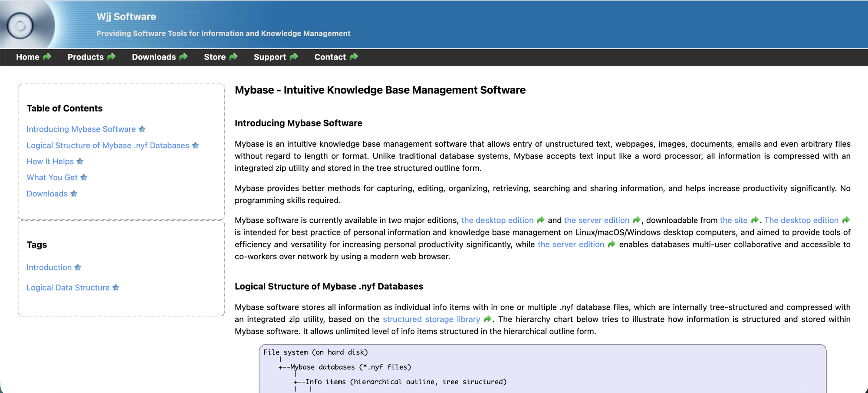Open the Downloads menu in navigation bar
This screenshot has width=868, height=393.
[x=154, y=57]
